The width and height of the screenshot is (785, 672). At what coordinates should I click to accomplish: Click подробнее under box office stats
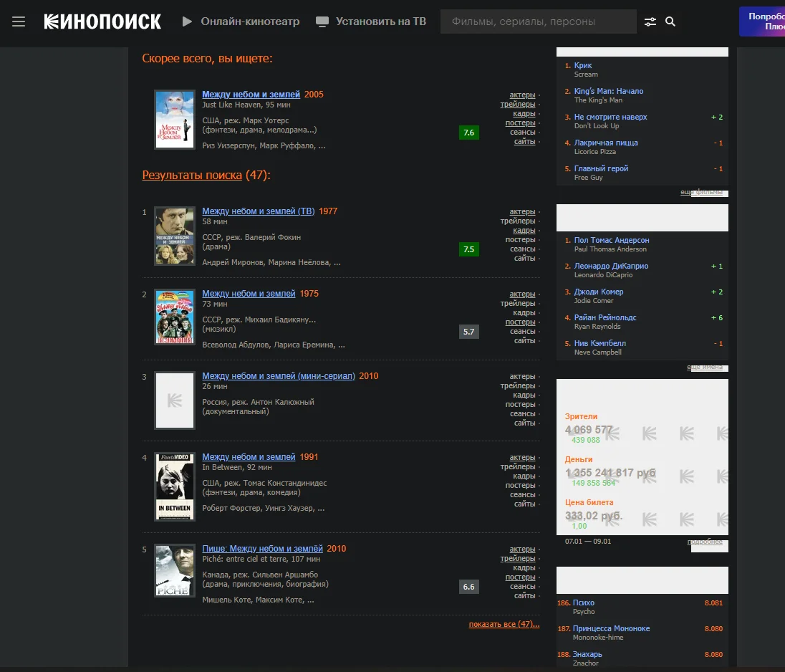click(x=705, y=542)
